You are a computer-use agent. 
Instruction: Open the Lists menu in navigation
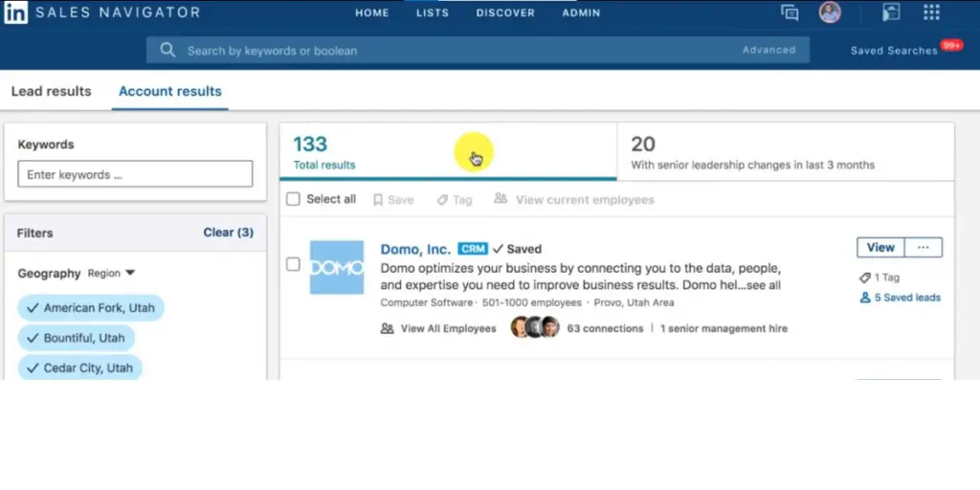[433, 13]
